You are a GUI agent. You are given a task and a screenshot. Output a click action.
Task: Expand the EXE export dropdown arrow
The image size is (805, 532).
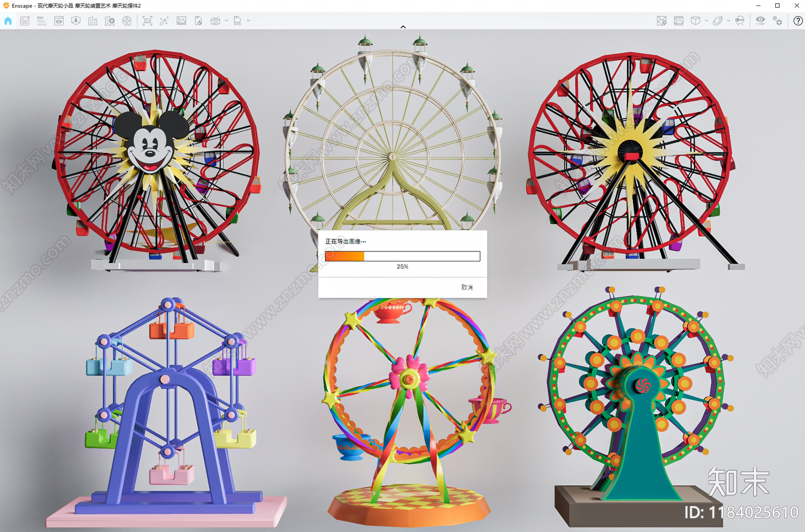coord(248,21)
